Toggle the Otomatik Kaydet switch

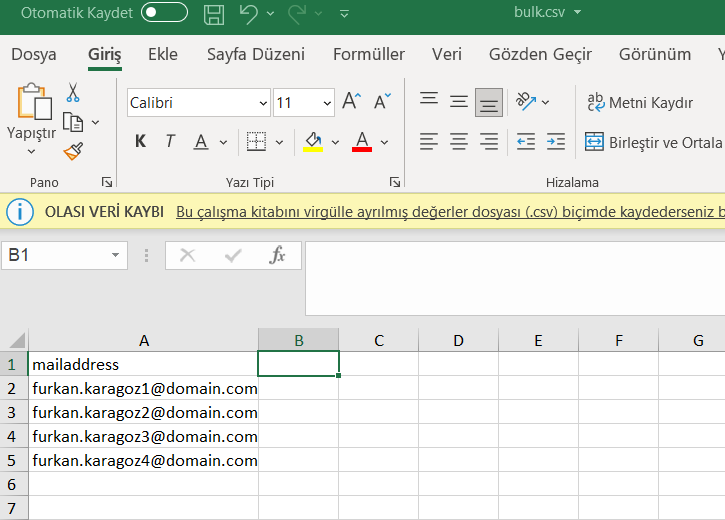point(164,13)
